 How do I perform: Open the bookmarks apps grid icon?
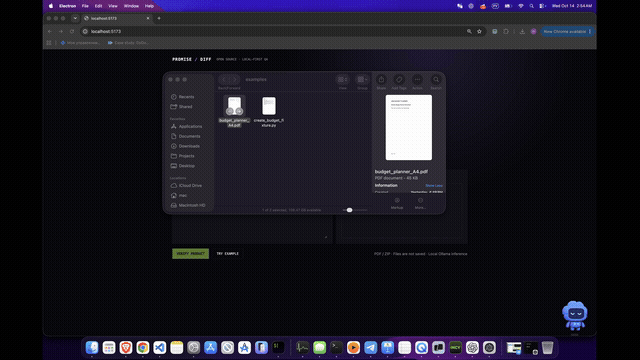click(x=49, y=43)
